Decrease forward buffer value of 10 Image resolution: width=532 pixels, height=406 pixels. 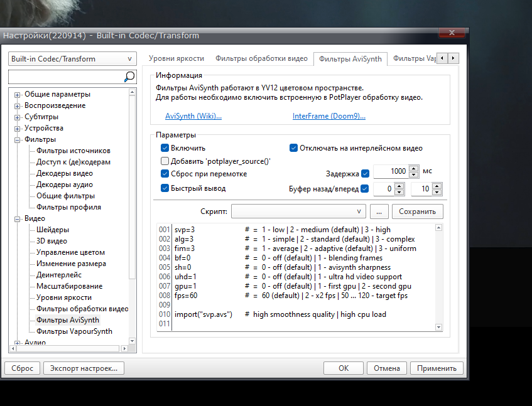(437, 192)
